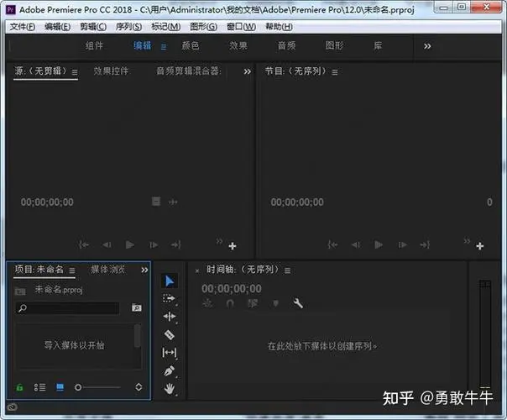Go to in point in program monitor
507x420 pixels.
[x=332, y=244]
